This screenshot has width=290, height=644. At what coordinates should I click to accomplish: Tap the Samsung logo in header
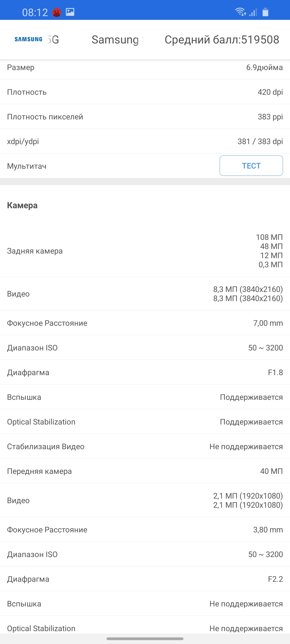(x=28, y=39)
